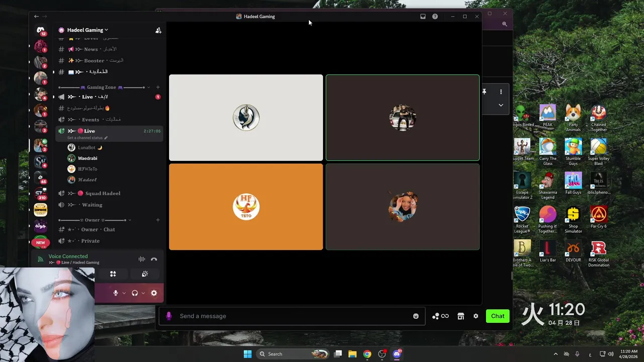Select the LunaBot video tile
This screenshot has height=362, width=644.
click(x=246, y=118)
